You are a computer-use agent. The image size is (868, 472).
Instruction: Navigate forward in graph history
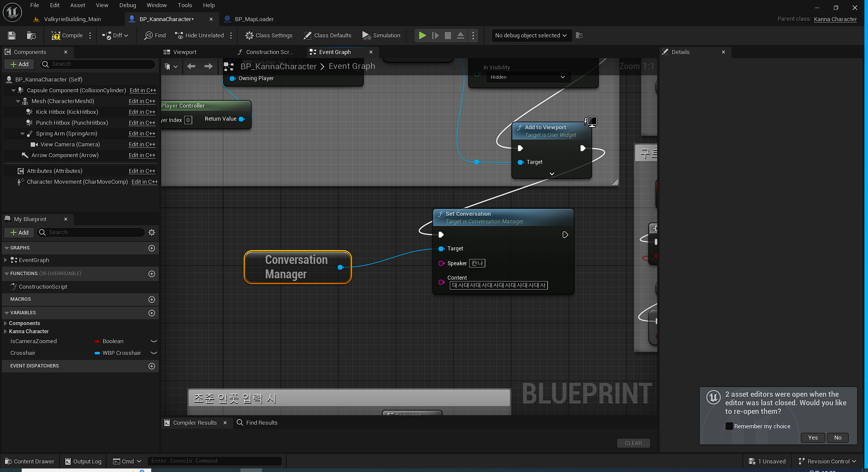pyautogui.click(x=208, y=66)
